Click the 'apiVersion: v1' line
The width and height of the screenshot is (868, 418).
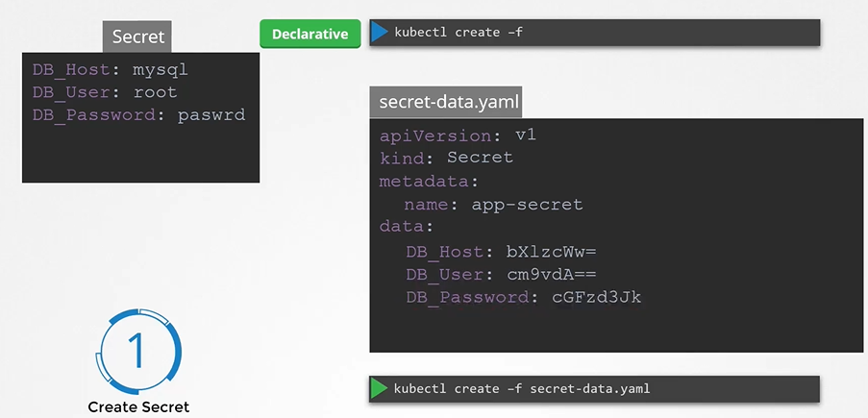pos(458,135)
